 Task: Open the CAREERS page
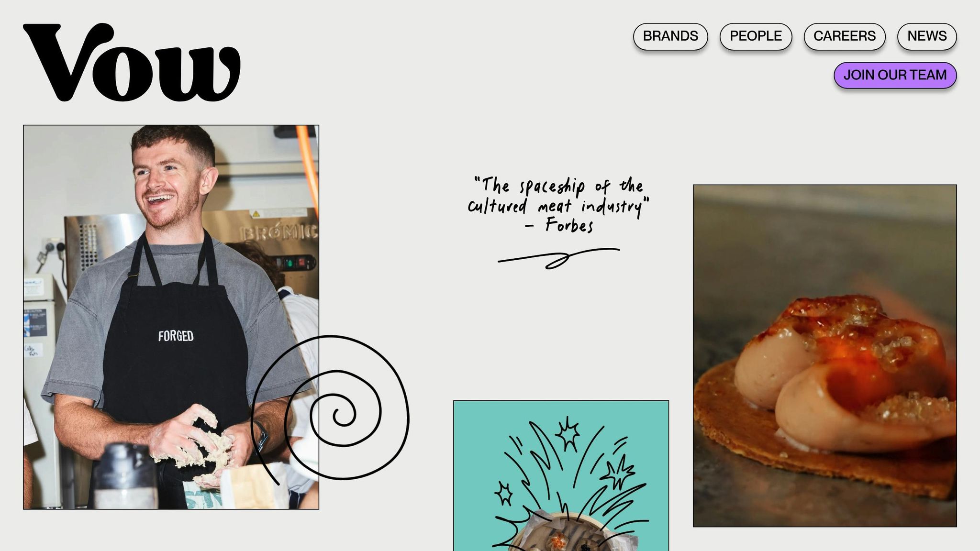[x=845, y=36]
